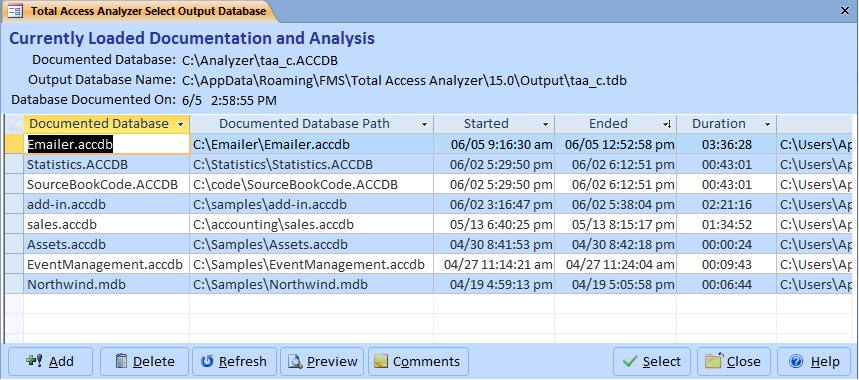The width and height of the screenshot is (859, 380).
Task: Select the Northwind.mdb row selector
Action: tap(14, 285)
